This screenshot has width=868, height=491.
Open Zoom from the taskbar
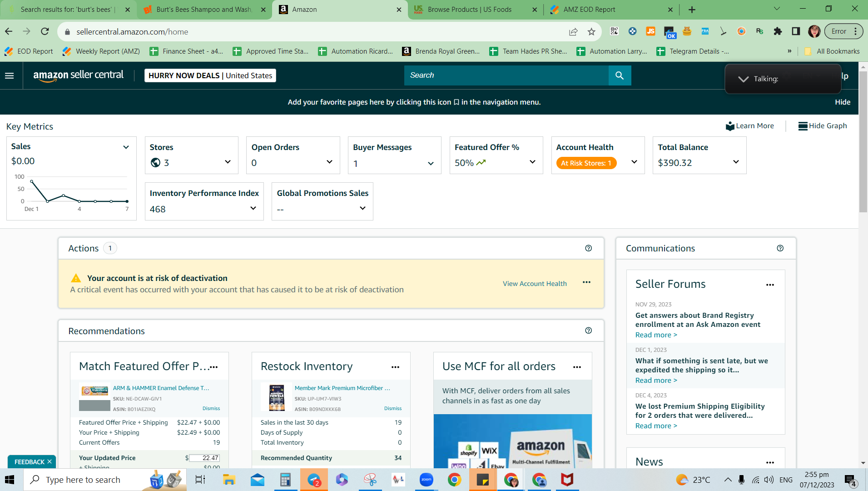[x=426, y=480]
